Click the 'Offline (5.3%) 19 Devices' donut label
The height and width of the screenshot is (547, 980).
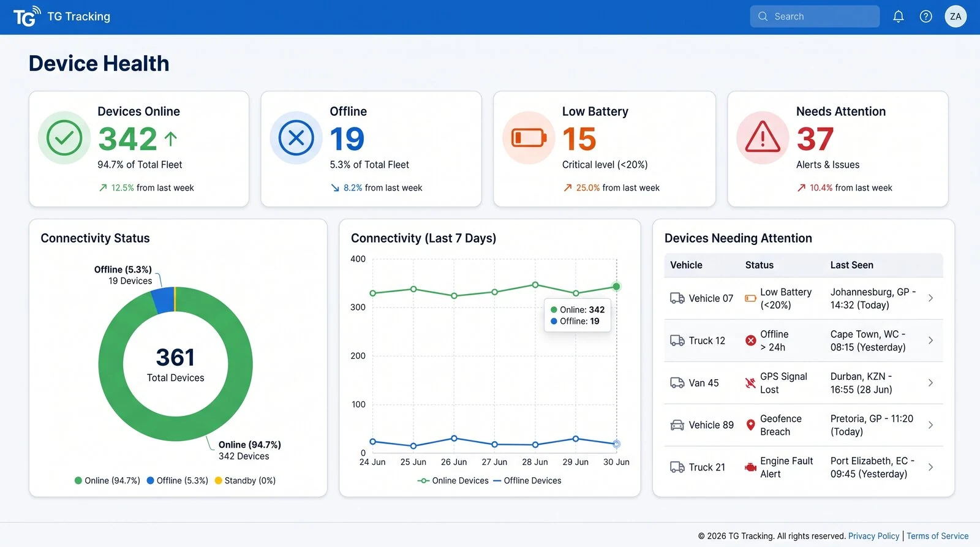point(123,275)
